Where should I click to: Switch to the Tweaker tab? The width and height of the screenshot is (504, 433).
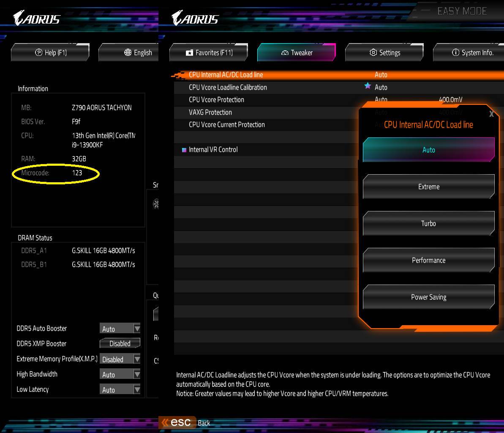pyautogui.click(x=296, y=52)
